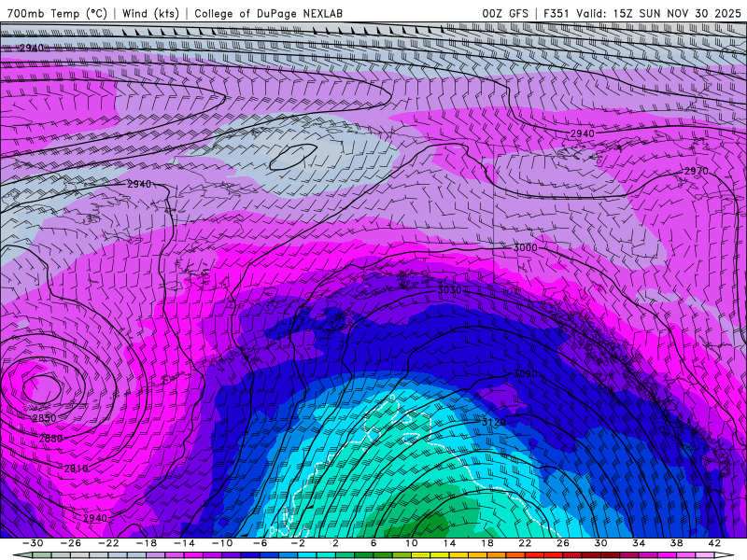Click the 'F351' forecast hour label
The width and height of the screenshot is (747, 560).
pyautogui.click(x=557, y=13)
